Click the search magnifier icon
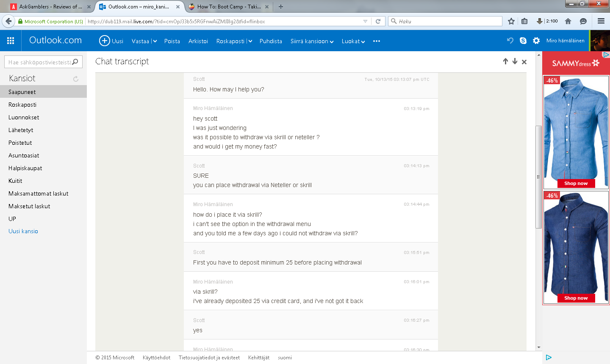Viewport: 610px width, 364px height. click(75, 62)
